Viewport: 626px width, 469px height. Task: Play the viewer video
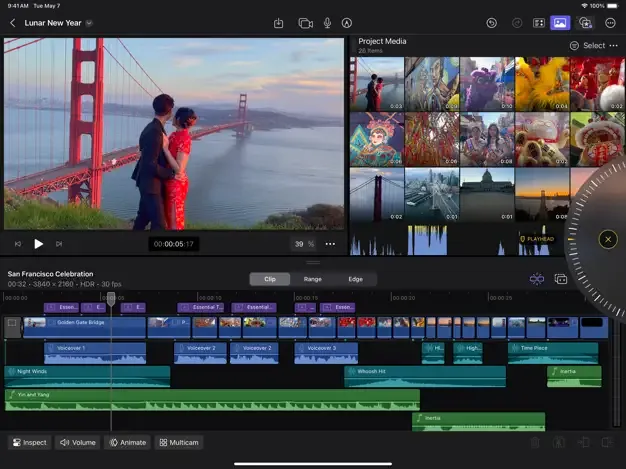point(38,244)
